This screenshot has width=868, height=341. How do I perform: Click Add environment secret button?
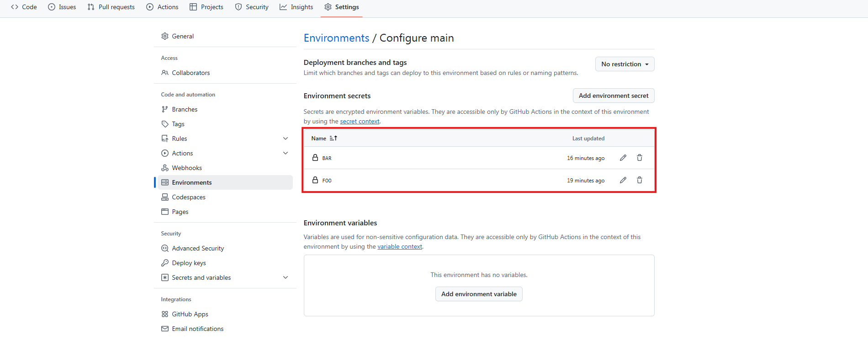[x=614, y=96]
